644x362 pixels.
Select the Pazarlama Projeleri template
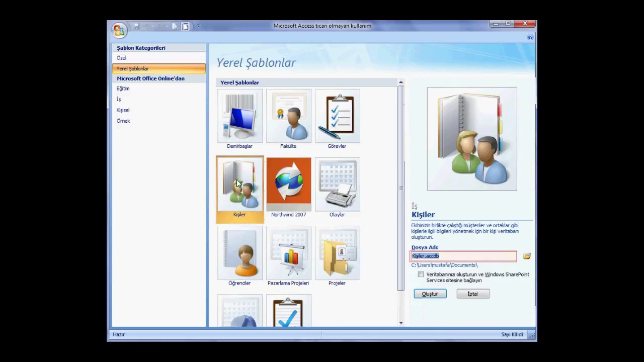288,256
